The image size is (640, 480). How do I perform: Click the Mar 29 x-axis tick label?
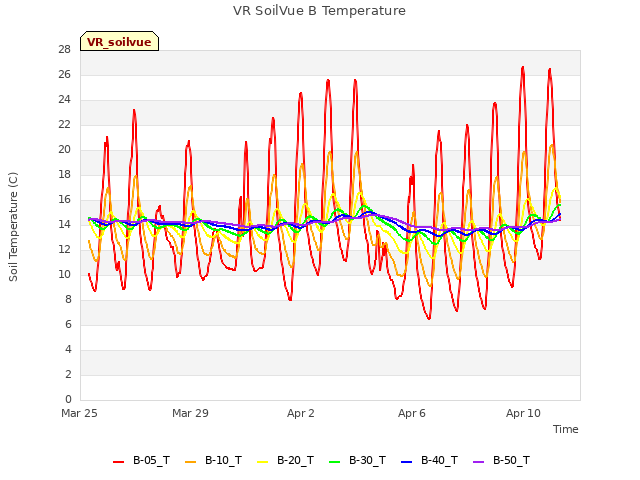click(190, 413)
